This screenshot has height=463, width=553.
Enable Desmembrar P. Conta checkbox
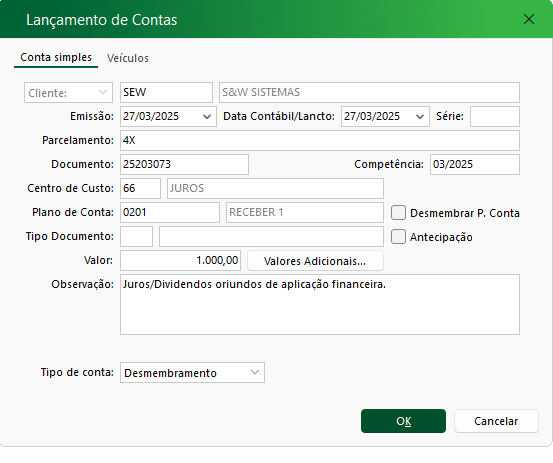click(x=399, y=213)
